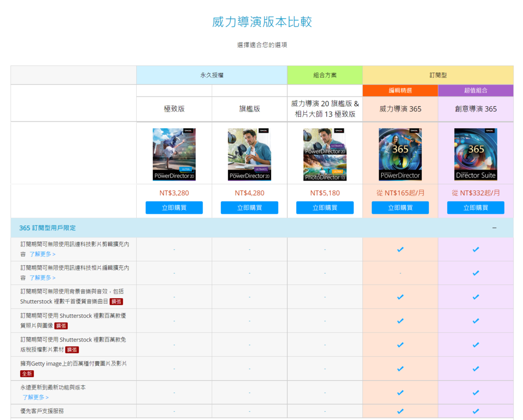The width and height of the screenshot is (523, 420).
Task: Click PowerDirector 20 Ultimate box image
Action: click(249, 154)
